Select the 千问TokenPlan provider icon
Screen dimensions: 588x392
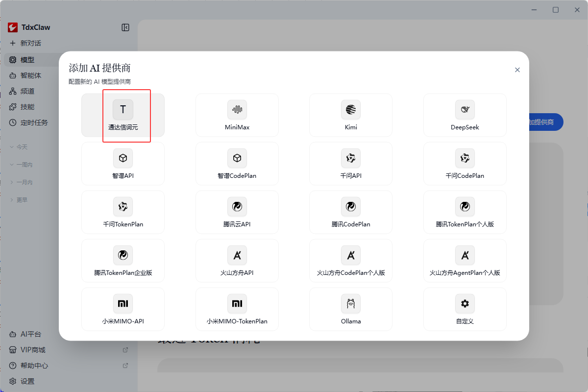pos(123,207)
